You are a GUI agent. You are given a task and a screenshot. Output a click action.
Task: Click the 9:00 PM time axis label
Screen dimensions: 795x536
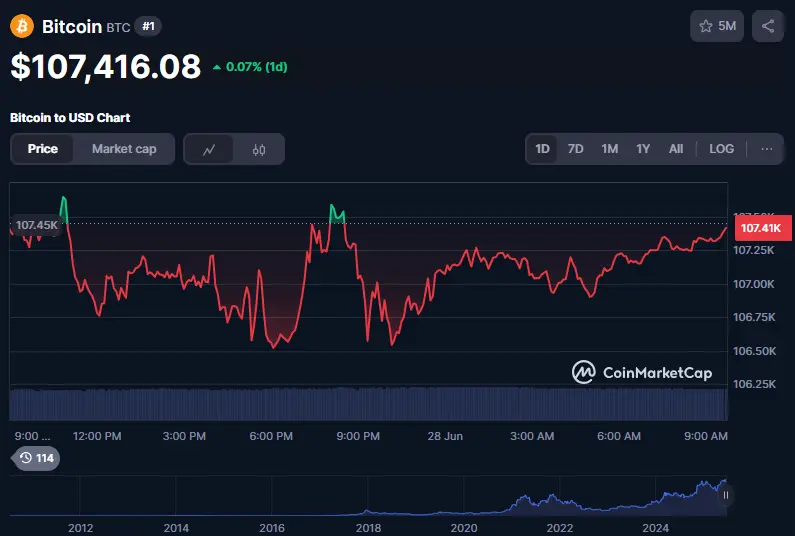[358, 436]
